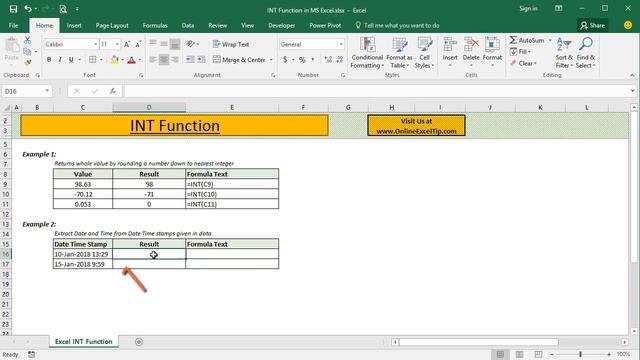The width and height of the screenshot is (640, 360).
Task: Click the Increase Indent icon
Action: click(201, 60)
